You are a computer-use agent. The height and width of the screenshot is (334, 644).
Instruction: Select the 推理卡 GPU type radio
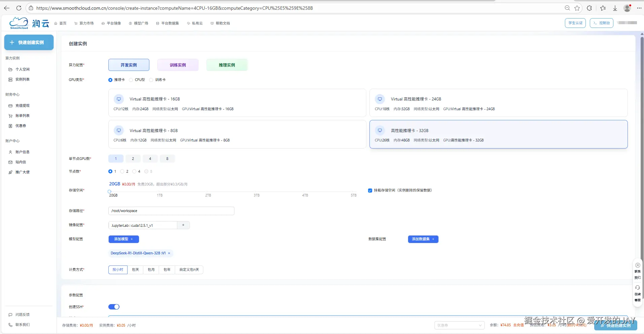click(x=110, y=80)
